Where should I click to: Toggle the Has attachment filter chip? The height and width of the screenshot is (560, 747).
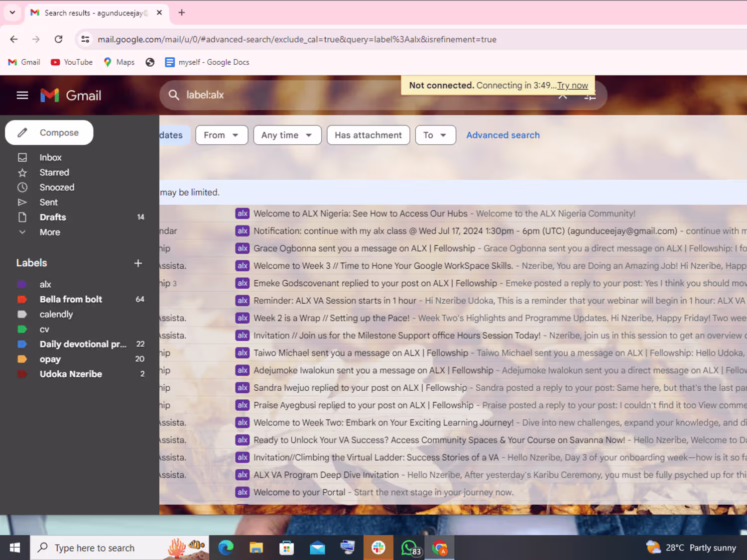(368, 135)
